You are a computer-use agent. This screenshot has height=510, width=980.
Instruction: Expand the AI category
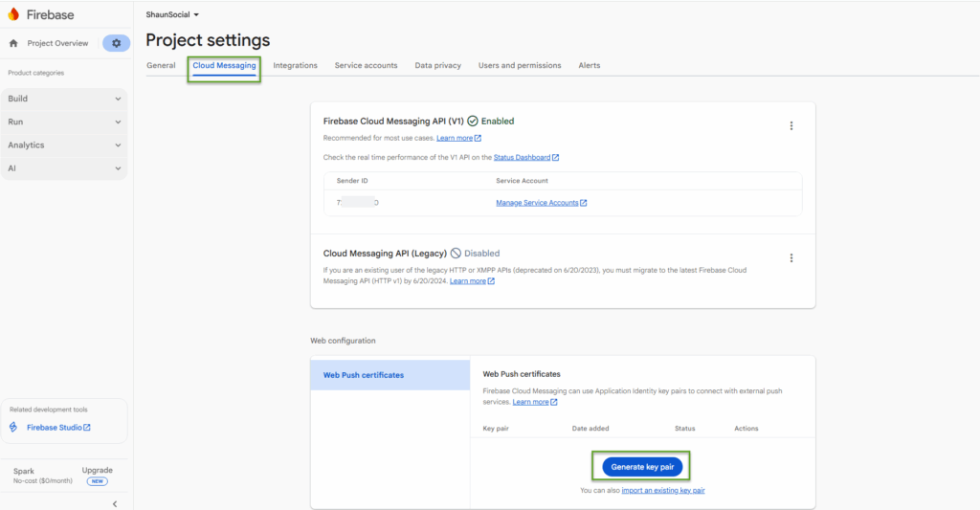(65, 168)
